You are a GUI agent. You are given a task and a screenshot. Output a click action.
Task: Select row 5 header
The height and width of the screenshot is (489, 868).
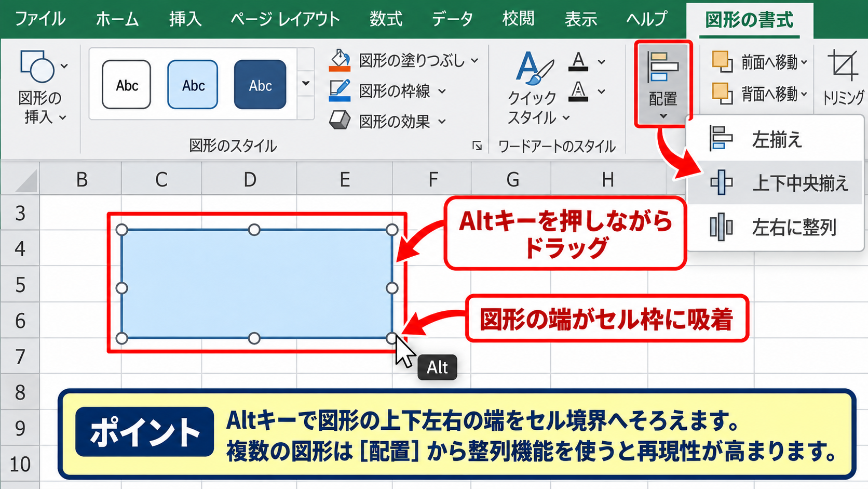pyautogui.click(x=20, y=285)
